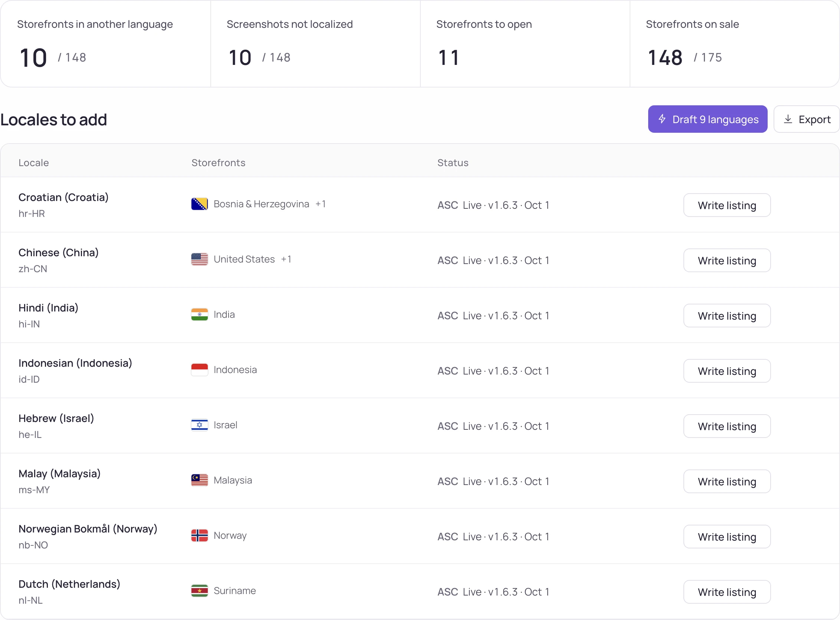Expand the +1 storefronts next to Bosnia & Herzegovina
The width and height of the screenshot is (840, 620).
coord(320,204)
